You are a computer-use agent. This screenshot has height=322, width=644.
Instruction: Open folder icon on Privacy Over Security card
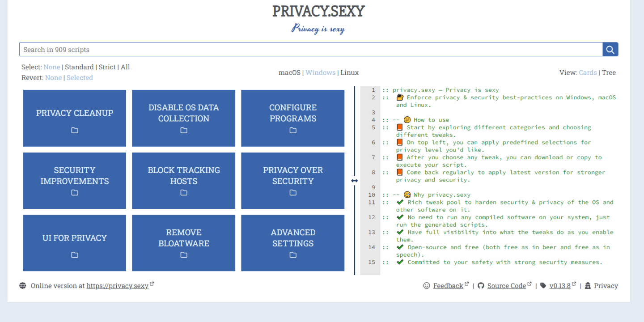293,193
